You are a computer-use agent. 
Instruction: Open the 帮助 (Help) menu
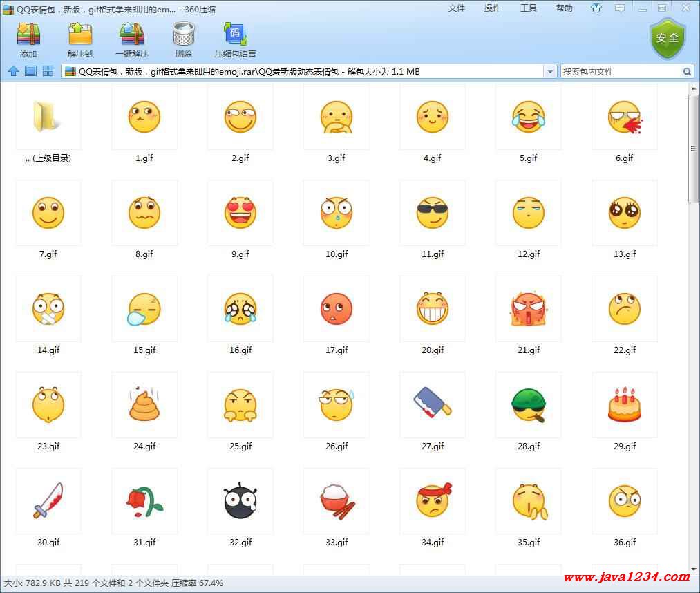point(565,8)
